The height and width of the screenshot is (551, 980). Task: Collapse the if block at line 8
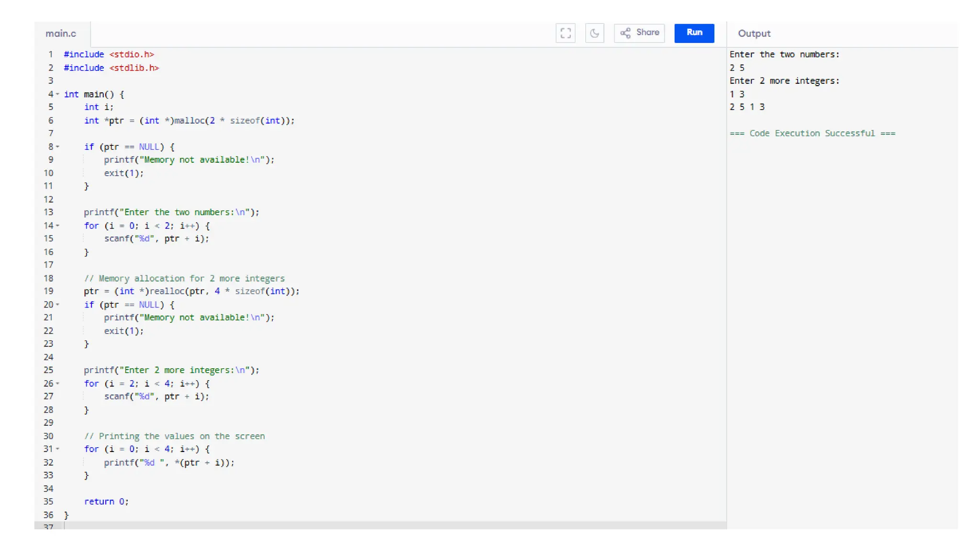[x=57, y=147]
